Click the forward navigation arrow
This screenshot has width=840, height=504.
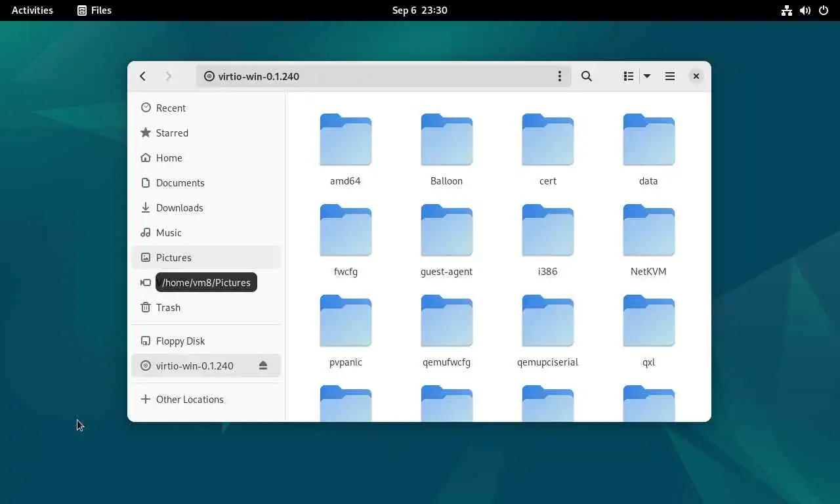(169, 76)
